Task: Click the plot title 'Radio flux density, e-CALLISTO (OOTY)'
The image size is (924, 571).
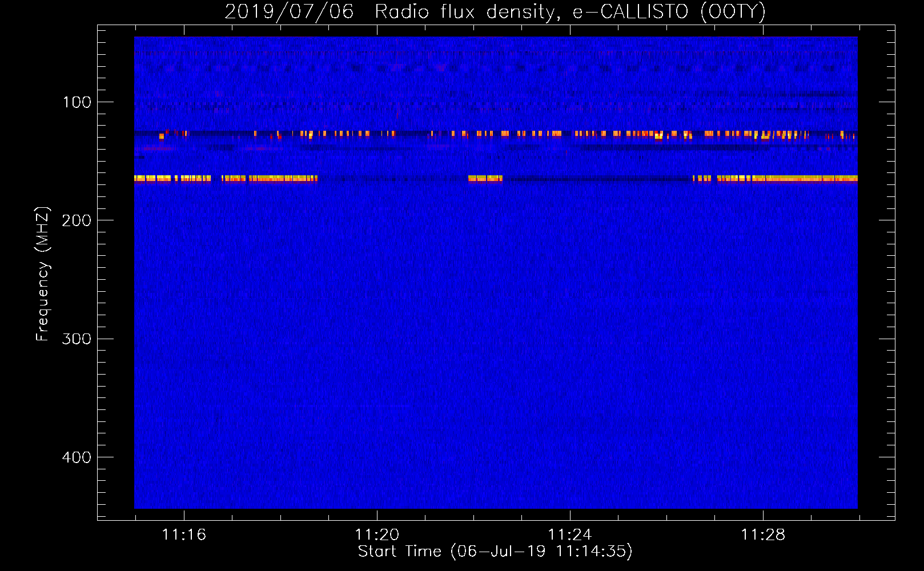Action: pos(570,12)
